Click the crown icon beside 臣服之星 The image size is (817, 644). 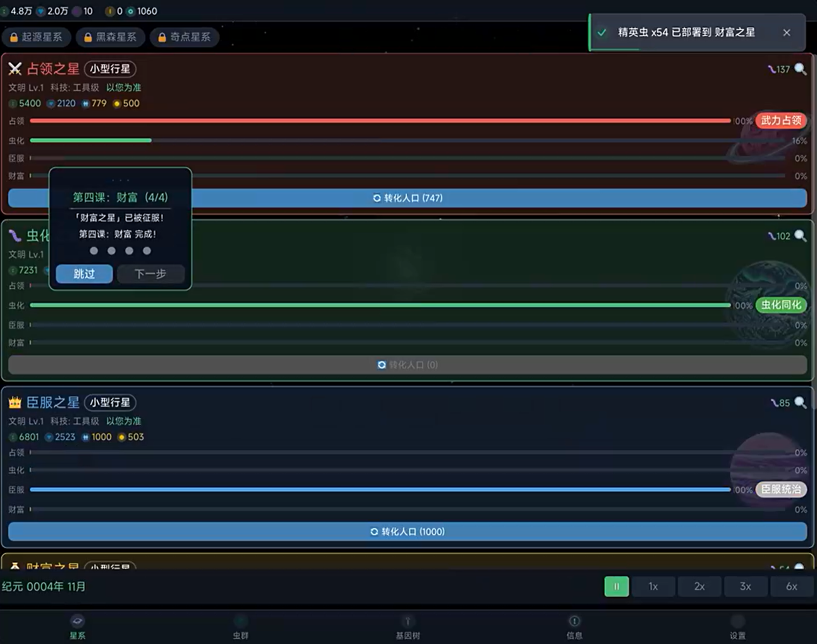point(15,402)
